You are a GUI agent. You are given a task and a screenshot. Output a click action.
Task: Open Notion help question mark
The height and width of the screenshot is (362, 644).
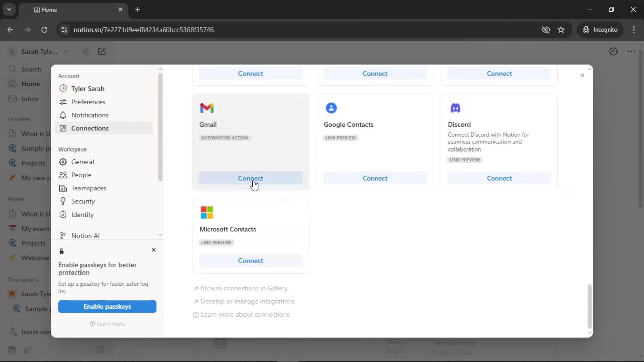tap(101, 350)
